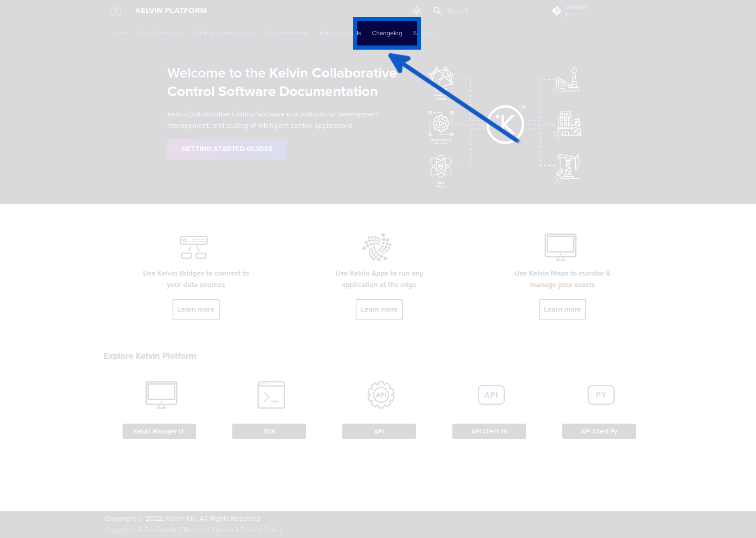This screenshot has height=538, width=756.
Task: Click the search magnifier icon
Action: point(438,11)
